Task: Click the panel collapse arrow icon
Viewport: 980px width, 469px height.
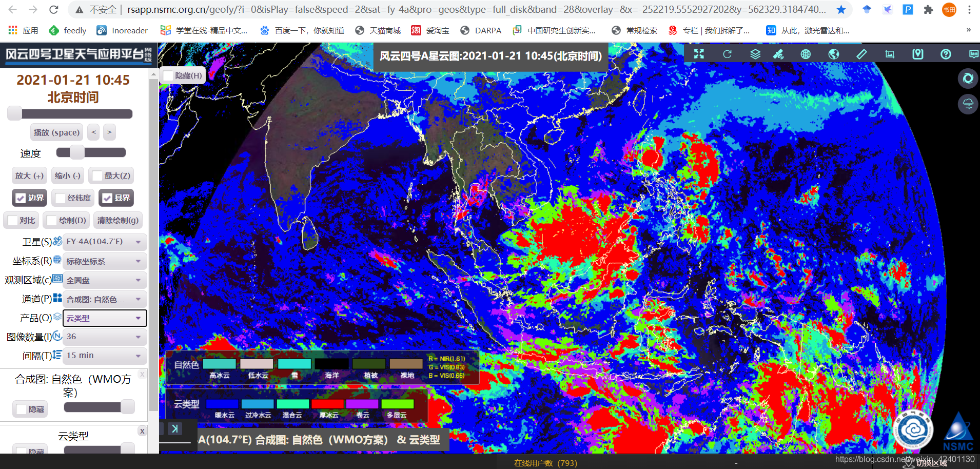Action: click(x=175, y=428)
